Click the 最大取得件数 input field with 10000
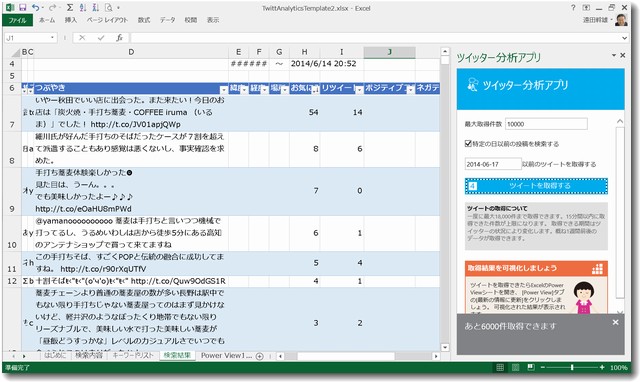The height and width of the screenshot is (382, 640). [547, 124]
